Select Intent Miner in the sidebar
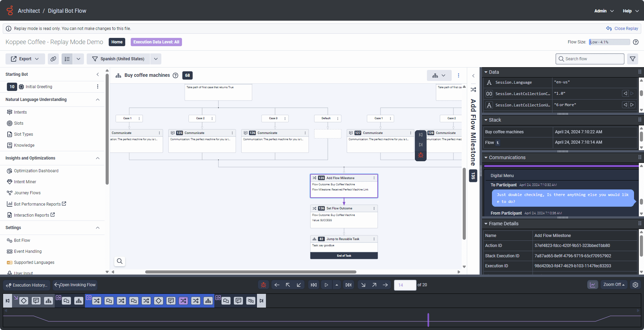This screenshot has height=330, width=644. (x=25, y=182)
